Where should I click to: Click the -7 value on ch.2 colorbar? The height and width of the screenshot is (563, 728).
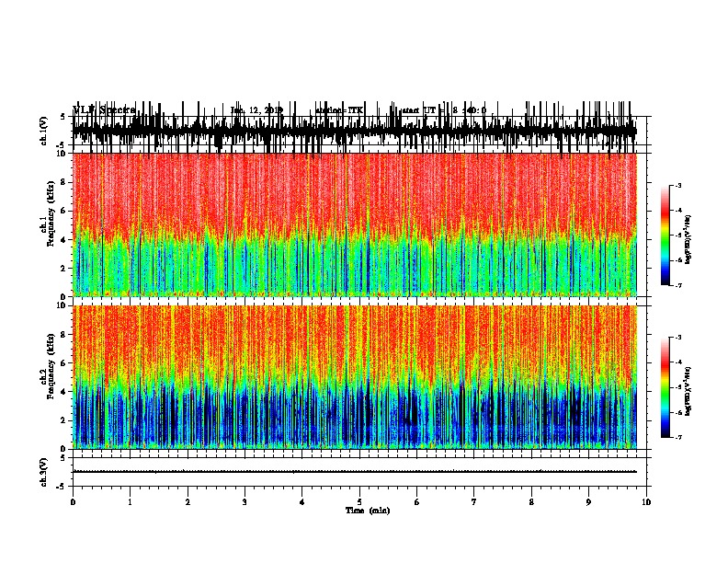point(677,438)
